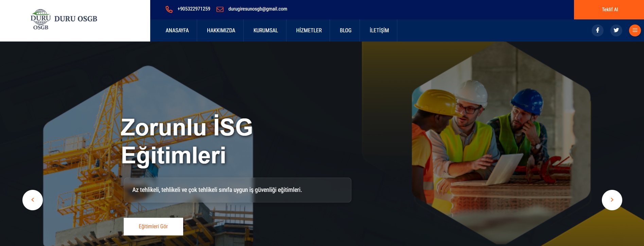
Task: Open the KURUMSAL menu item
Action: [265, 31]
